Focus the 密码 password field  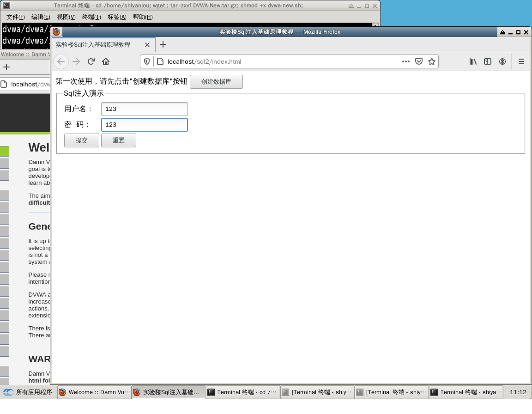[144, 125]
